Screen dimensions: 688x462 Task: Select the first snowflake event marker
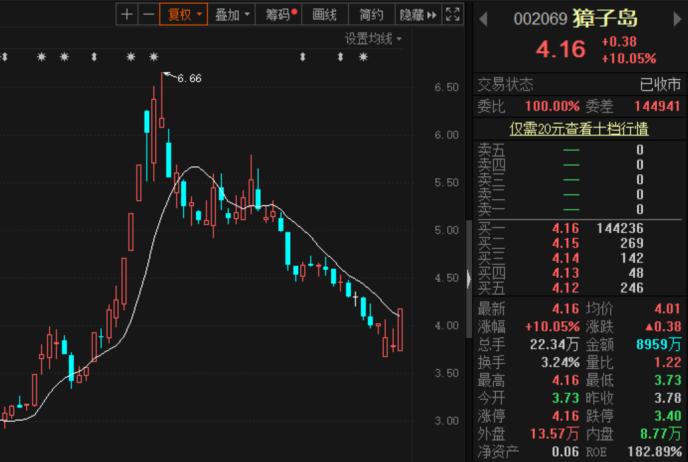click(x=41, y=57)
